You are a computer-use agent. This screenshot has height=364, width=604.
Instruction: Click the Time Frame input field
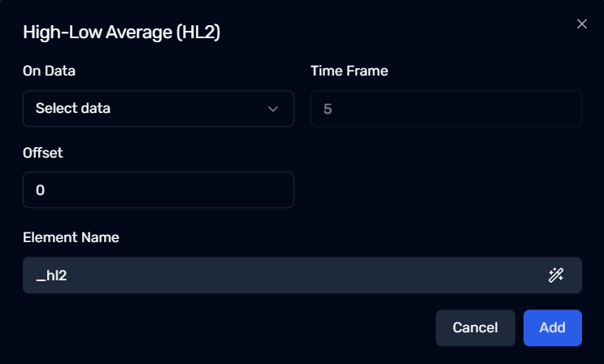pyautogui.click(x=446, y=109)
